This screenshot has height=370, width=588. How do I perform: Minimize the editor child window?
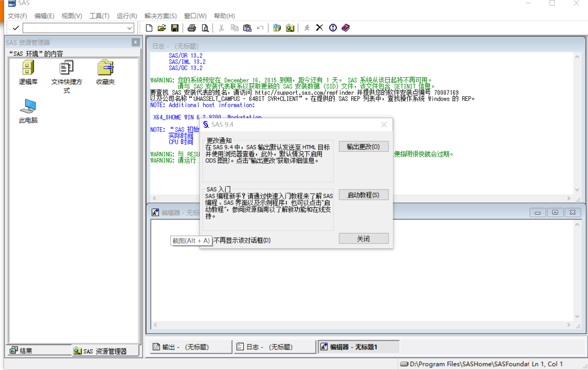pyautogui.click(x=538, y=212)
